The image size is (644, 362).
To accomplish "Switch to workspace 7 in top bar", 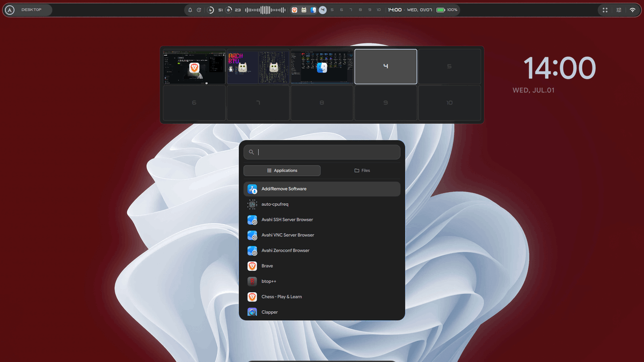I will 350,10.
